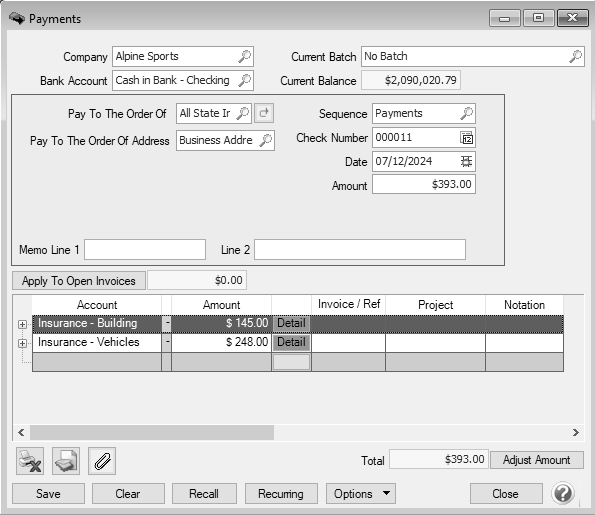Viewport: 595px width, 515px height.
Task: Click the printer-with-X icon
Action: pos(30,461)
